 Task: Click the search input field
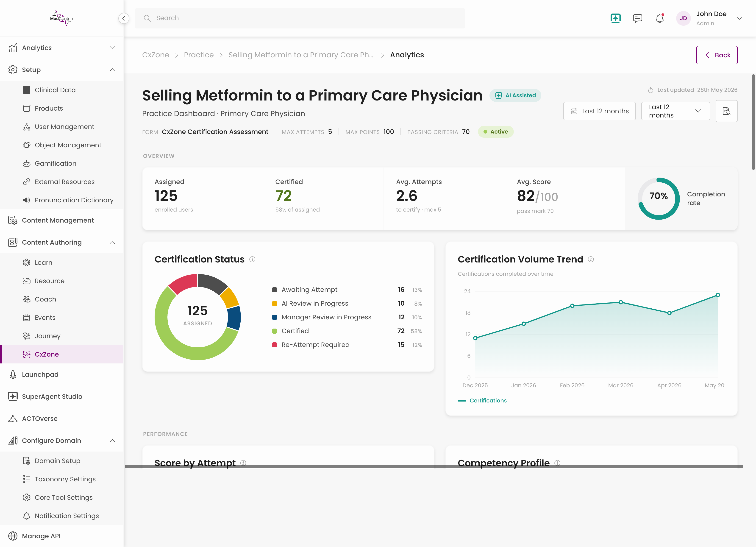[300, 18]
